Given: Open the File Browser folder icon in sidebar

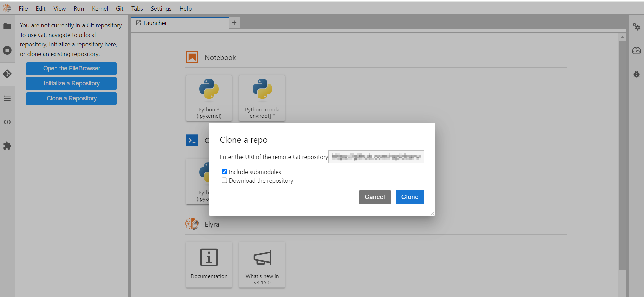Looking at the screenshot, I should (x=7, y=26).
